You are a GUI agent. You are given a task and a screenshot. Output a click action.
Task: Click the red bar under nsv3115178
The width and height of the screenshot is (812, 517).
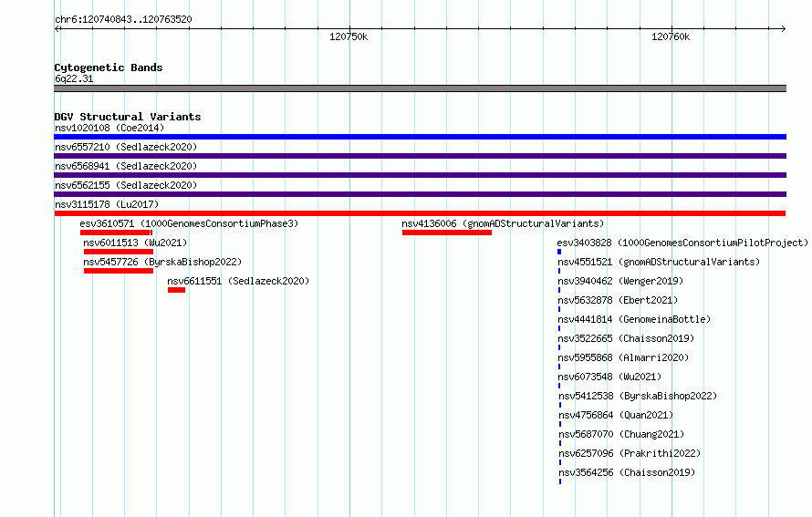click(420, 213)
